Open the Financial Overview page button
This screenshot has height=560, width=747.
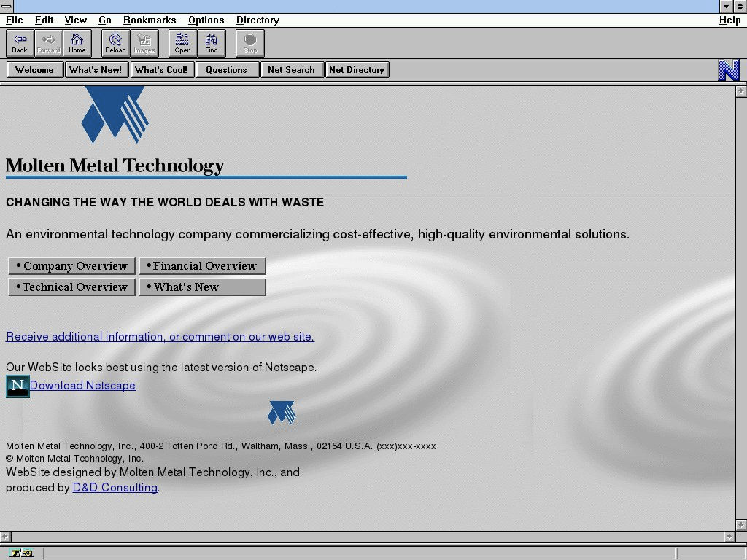click(202, 266)
